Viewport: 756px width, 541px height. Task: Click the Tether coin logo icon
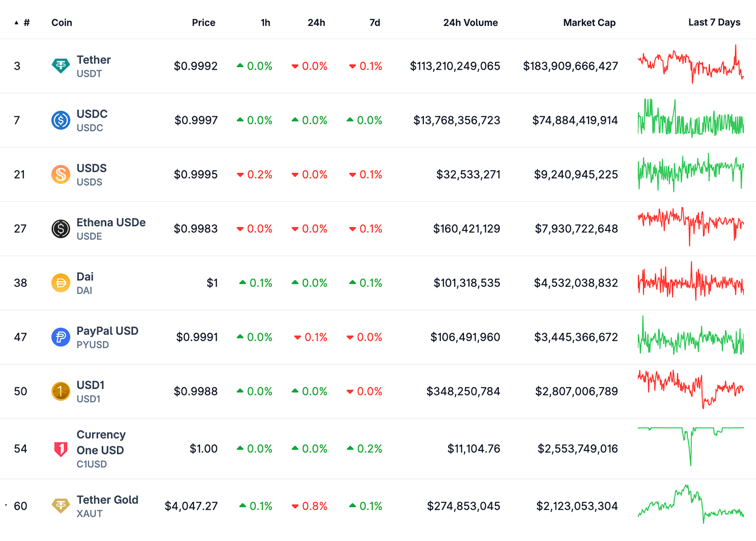click(61, 66)
